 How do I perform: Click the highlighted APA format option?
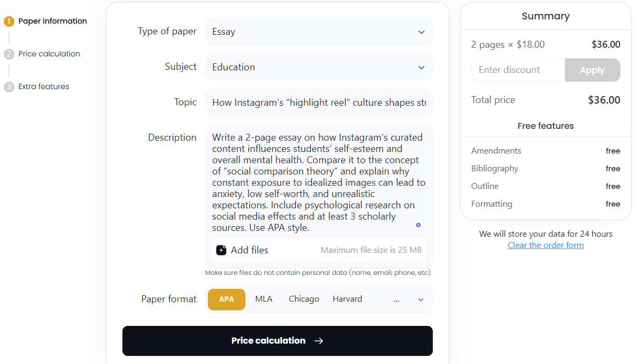click(x=226, y=299)
